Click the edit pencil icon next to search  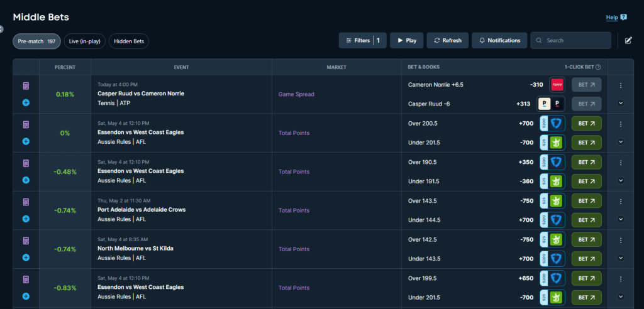(628, 40)
